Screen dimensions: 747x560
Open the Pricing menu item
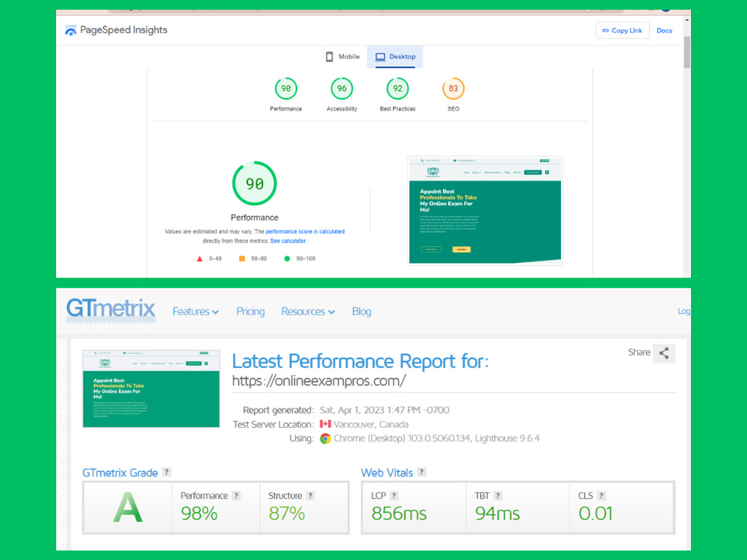click(x=250, y=311)
